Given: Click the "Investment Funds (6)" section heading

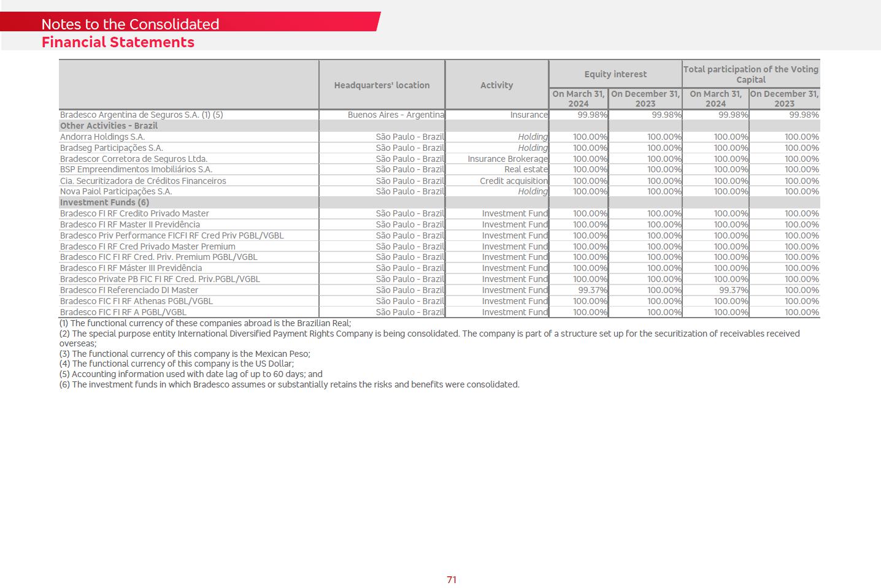Looking at the screenshot, I should [104, 202].
